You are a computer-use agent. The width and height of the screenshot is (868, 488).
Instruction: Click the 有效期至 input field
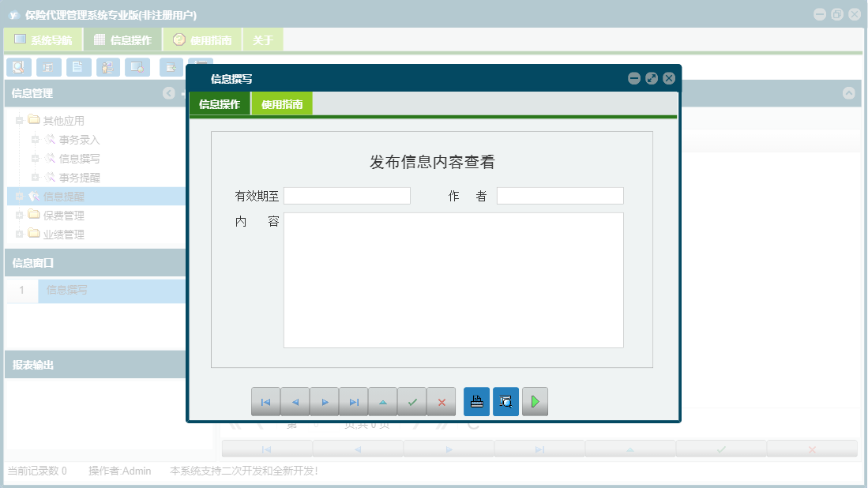coord(347,196)
